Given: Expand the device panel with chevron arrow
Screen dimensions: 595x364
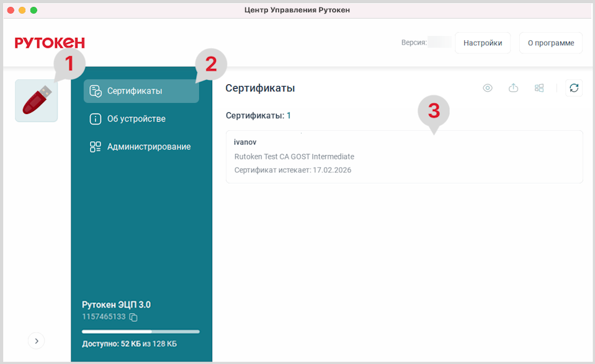Looking at the screenshot, I should point(36,340).
